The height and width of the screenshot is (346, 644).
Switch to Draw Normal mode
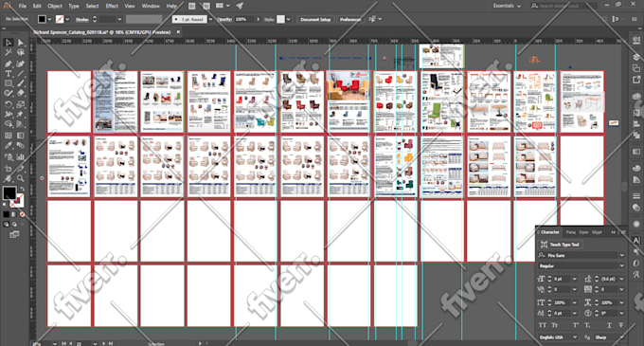[x=7, y=225]
